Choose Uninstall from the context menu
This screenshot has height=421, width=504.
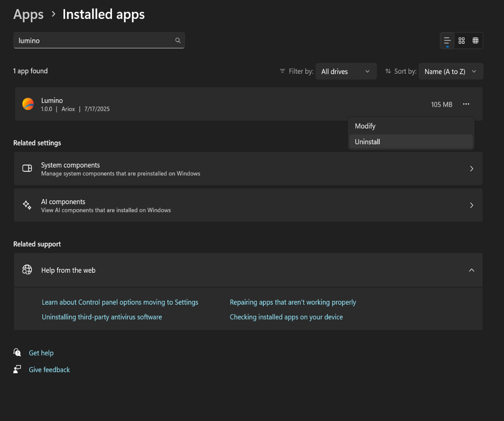[x=411, y=142]
